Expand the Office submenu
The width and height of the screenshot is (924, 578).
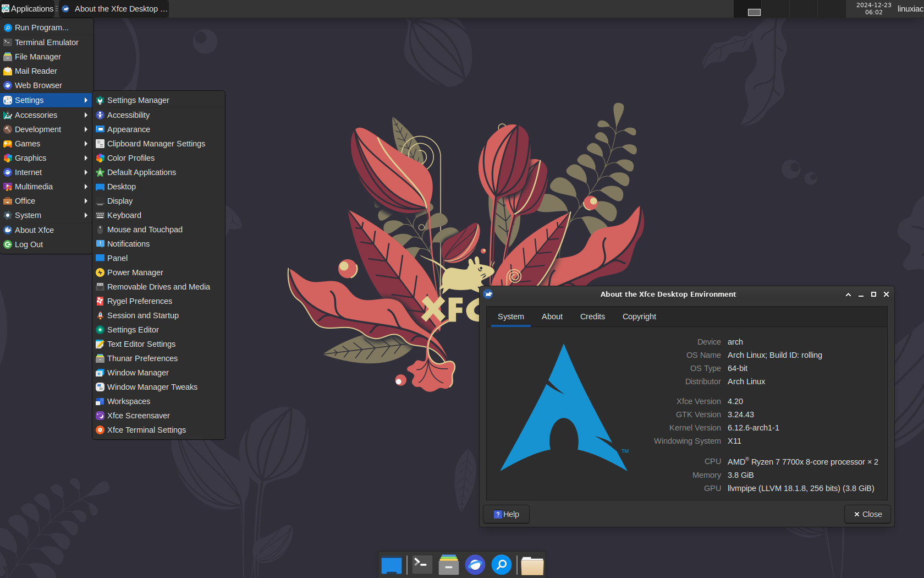(46, 201)
